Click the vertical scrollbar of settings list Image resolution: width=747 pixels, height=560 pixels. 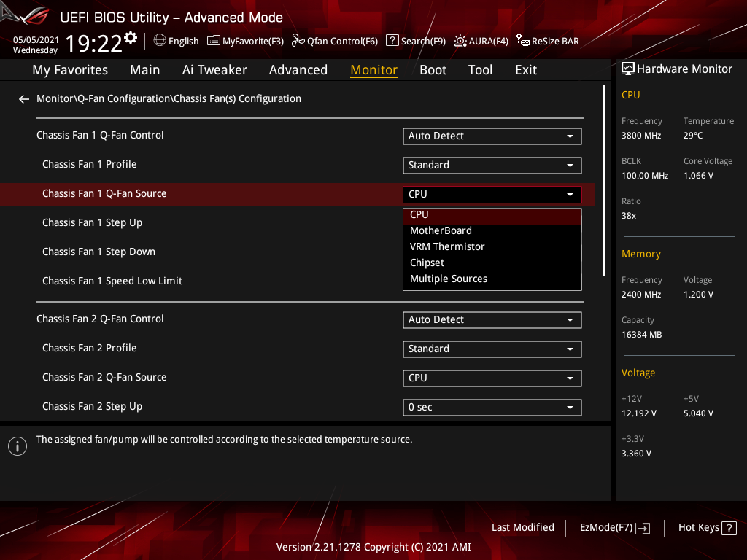coord(604,180)
